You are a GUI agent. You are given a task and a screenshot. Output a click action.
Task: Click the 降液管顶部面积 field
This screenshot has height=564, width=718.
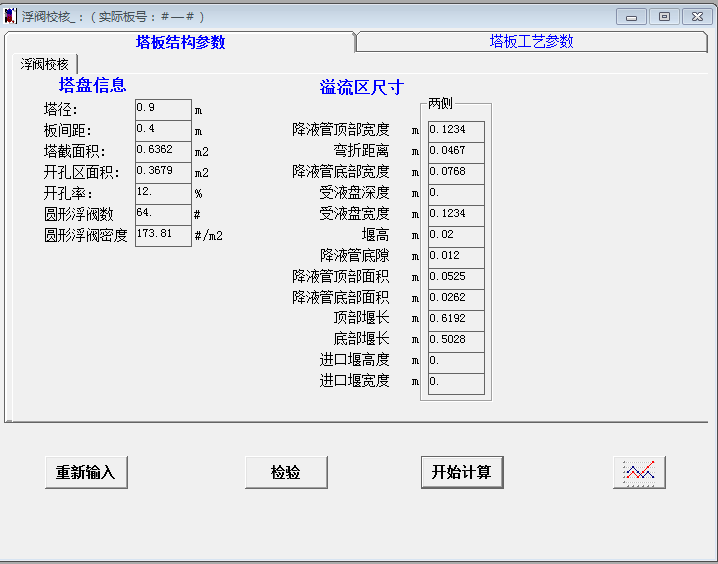click(456, 279)
